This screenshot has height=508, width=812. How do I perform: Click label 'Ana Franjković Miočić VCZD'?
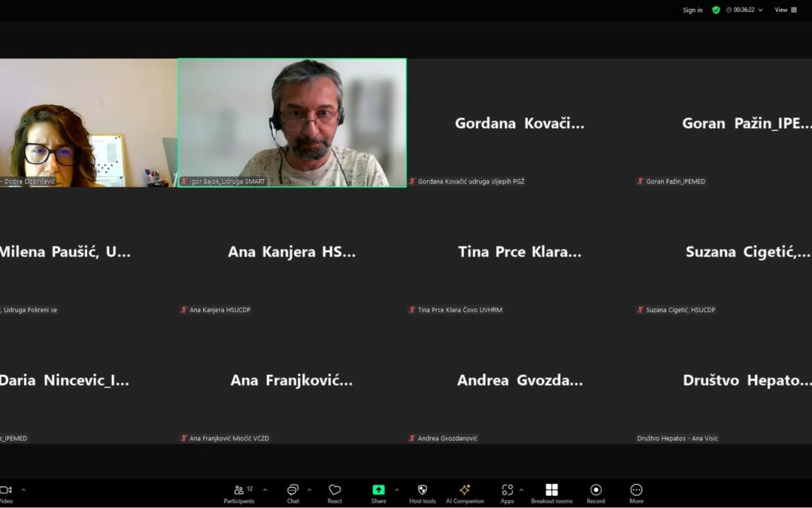[229, 439]
